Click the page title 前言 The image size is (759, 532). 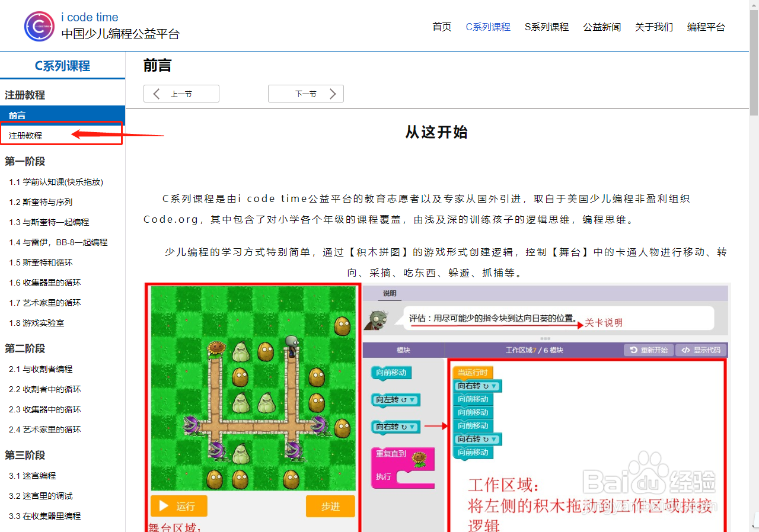tap(157, 66)
